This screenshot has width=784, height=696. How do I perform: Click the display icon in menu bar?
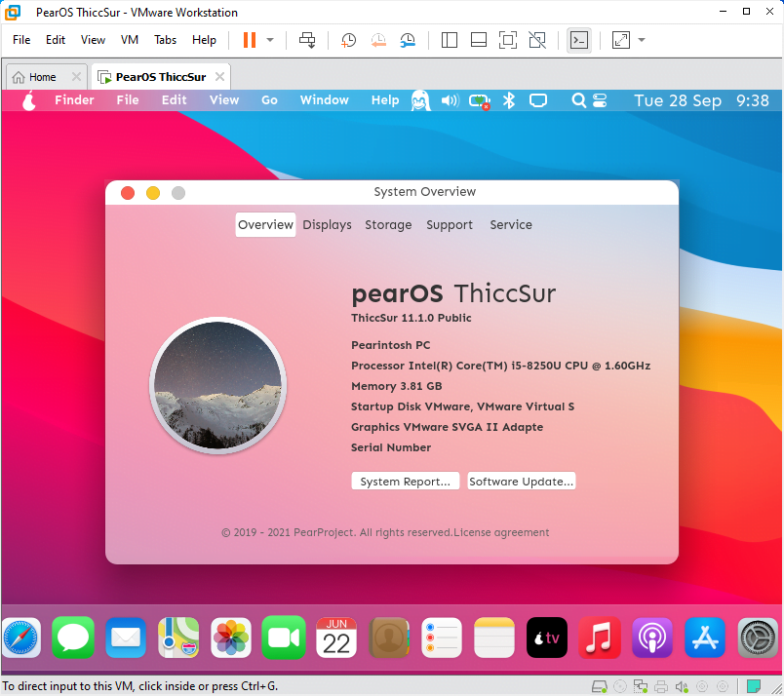538,100
